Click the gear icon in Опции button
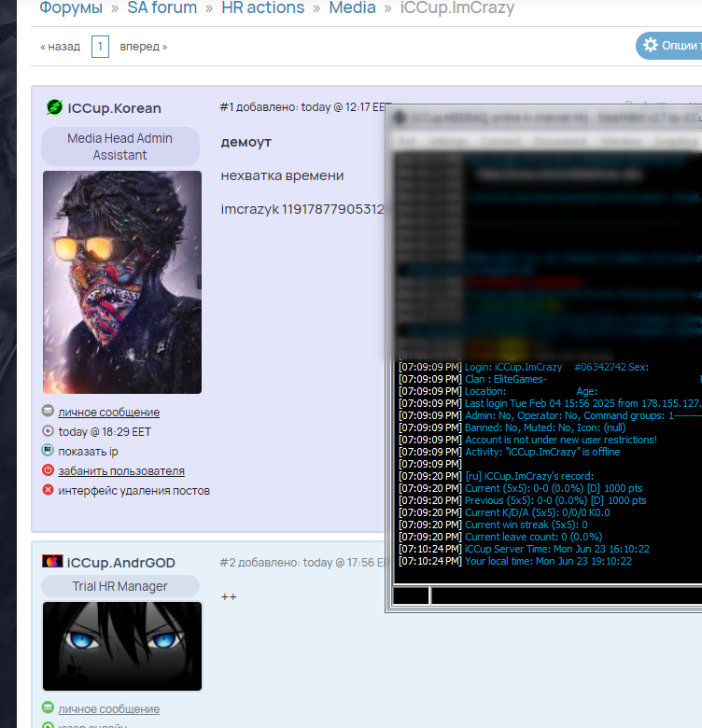 pos(651,45)
